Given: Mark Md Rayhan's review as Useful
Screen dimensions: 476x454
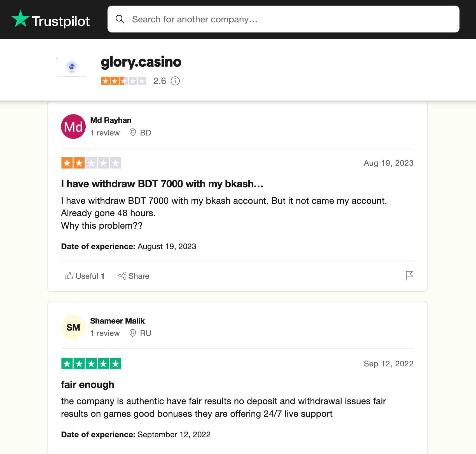Looking at the screenshot, I should point(85,276).
